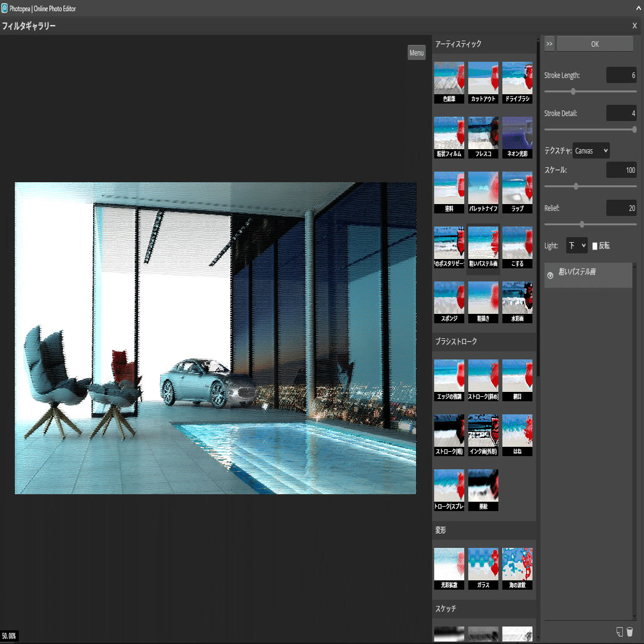Click the collapse arrow at top right

[639, 8]
